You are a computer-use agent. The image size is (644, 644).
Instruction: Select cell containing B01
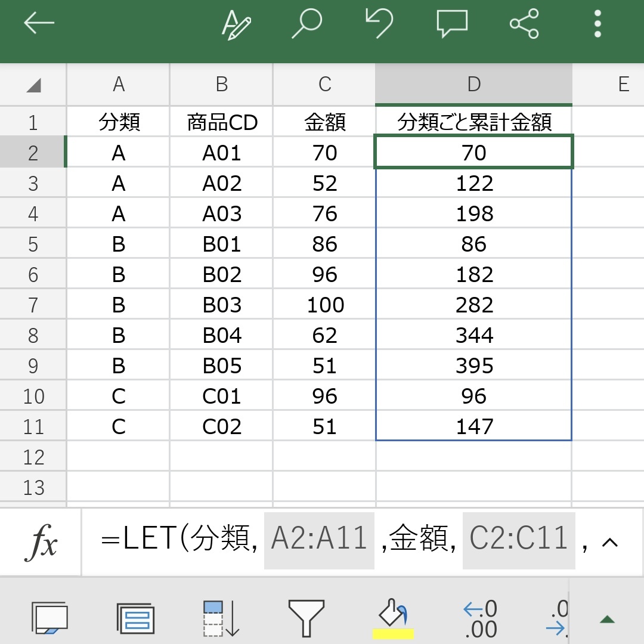click(x=221, y=244)
